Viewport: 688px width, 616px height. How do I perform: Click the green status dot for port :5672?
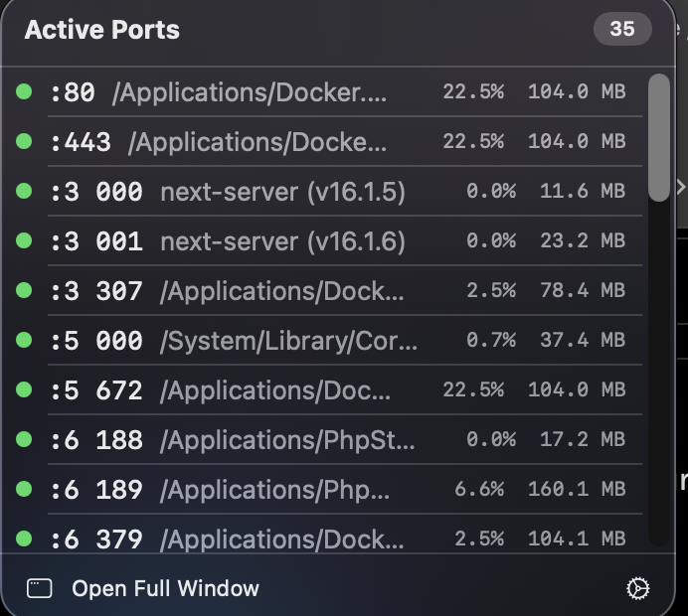(24, 389)
